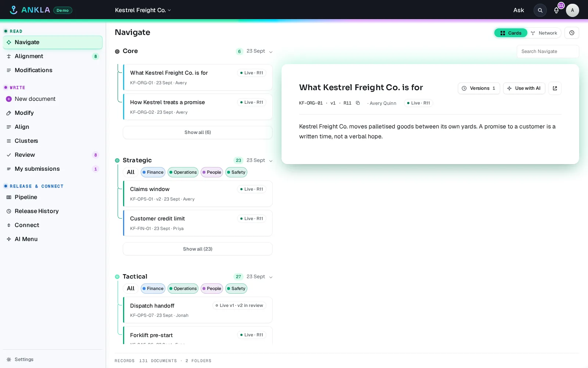Click the Ankla anchor logo
This screenshot has height=368, width=588.
pos(14,10)
